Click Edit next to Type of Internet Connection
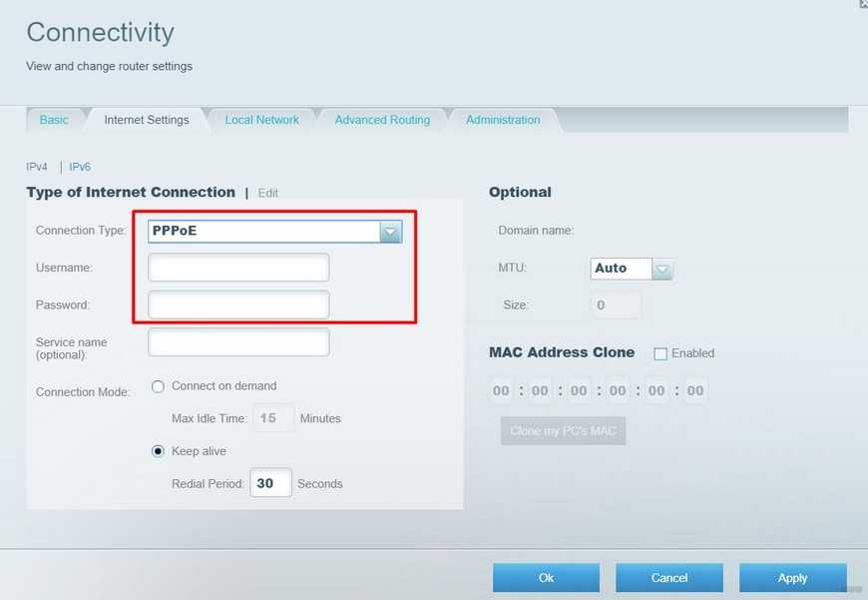This screenshot has width=868, height=600. pyautogui.click(x=268, y=193)
